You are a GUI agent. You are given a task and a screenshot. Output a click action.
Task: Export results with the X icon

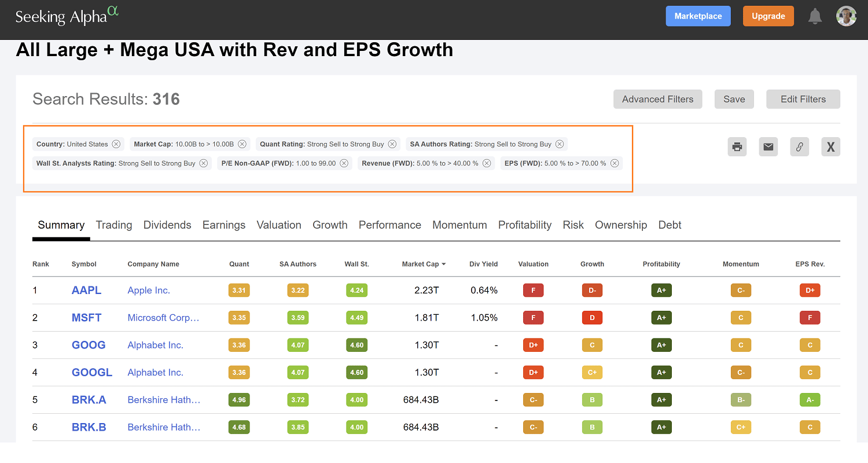(x=831, y=147)
